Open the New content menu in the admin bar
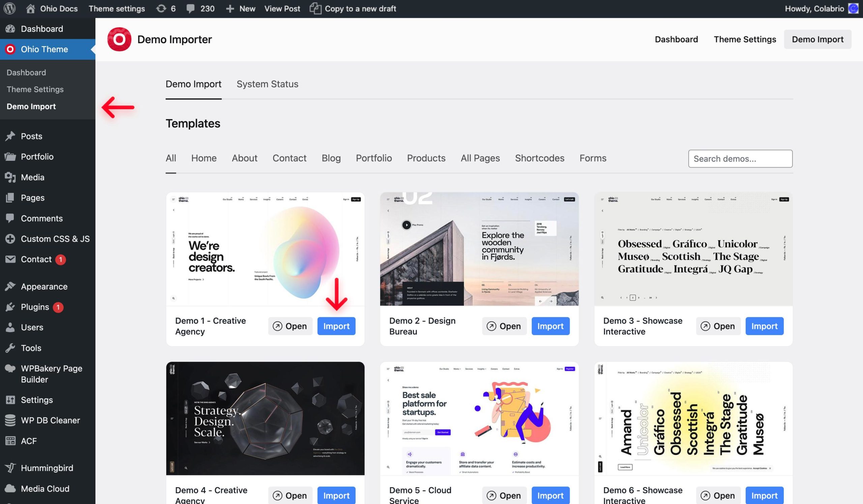Screen dimensions: 863x504 tap(241, 8)
